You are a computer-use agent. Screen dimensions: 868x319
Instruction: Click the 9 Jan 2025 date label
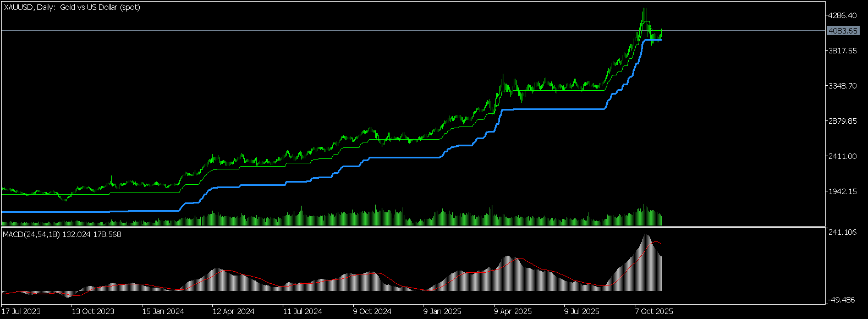pyautogui.click(x=443, y=311)
